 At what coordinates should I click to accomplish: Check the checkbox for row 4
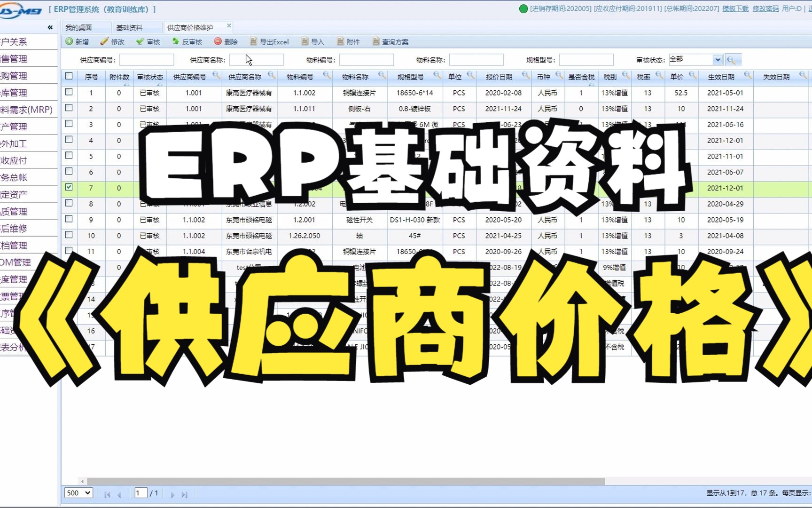point(69,140)
